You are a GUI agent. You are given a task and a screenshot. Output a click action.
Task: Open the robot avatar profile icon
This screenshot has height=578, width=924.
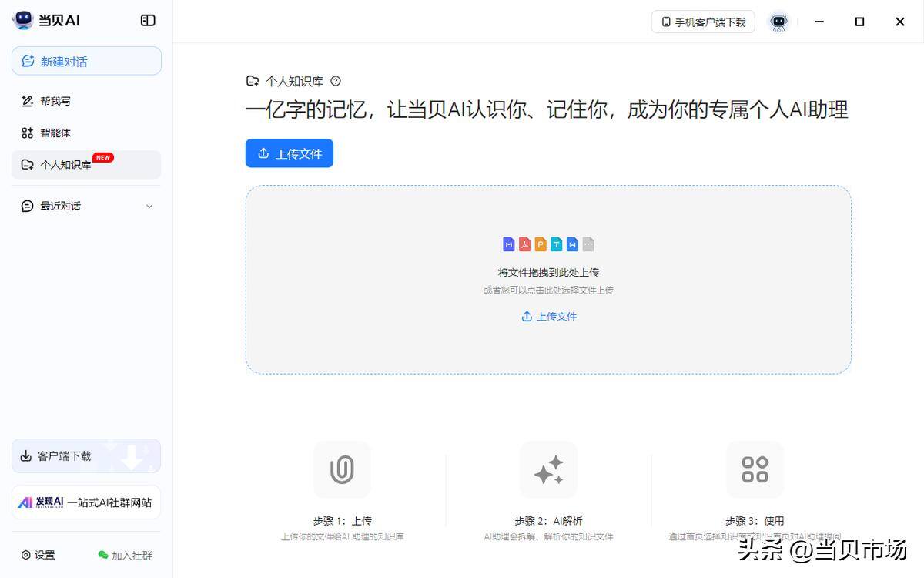[779, 22]
